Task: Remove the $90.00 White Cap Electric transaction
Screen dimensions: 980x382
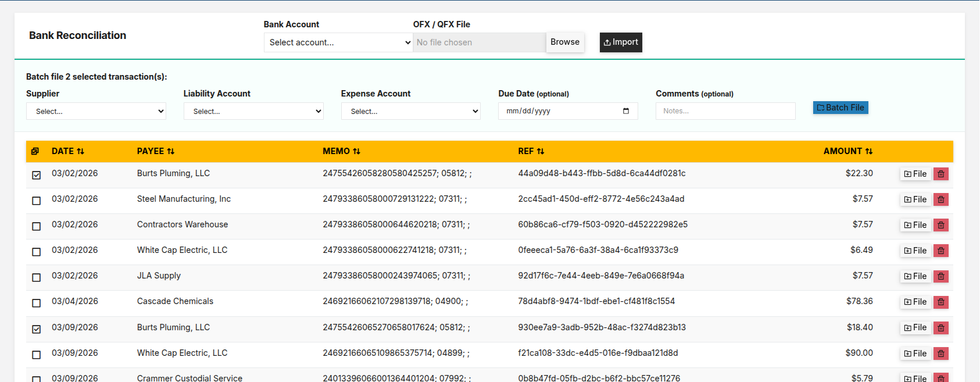Action: (x=940, y=354)
